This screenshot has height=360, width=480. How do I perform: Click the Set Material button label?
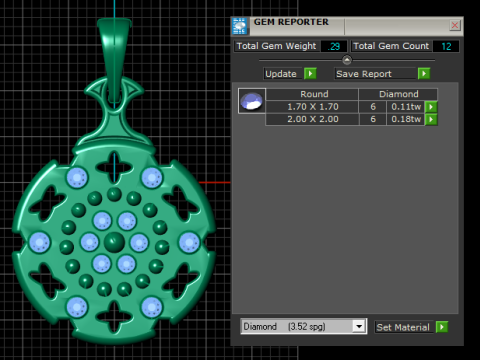click(x=404, y=327)
